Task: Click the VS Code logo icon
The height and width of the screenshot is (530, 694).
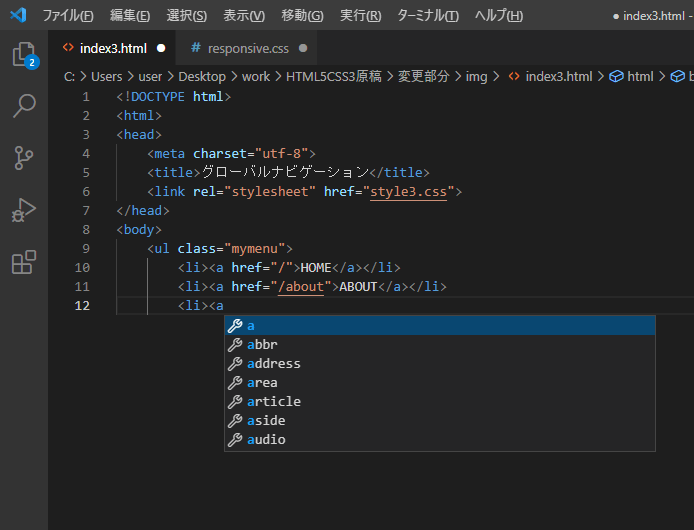Action: click(18, 15)
